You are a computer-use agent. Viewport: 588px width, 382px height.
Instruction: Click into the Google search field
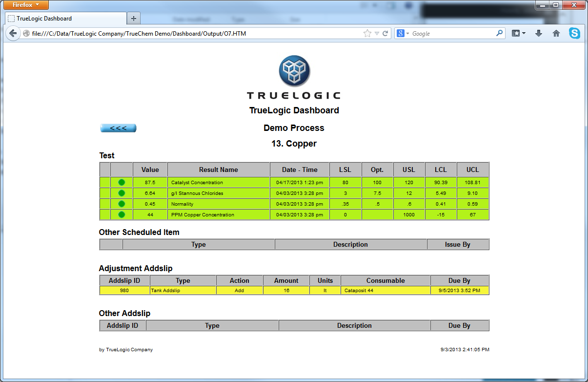(451, 34)
